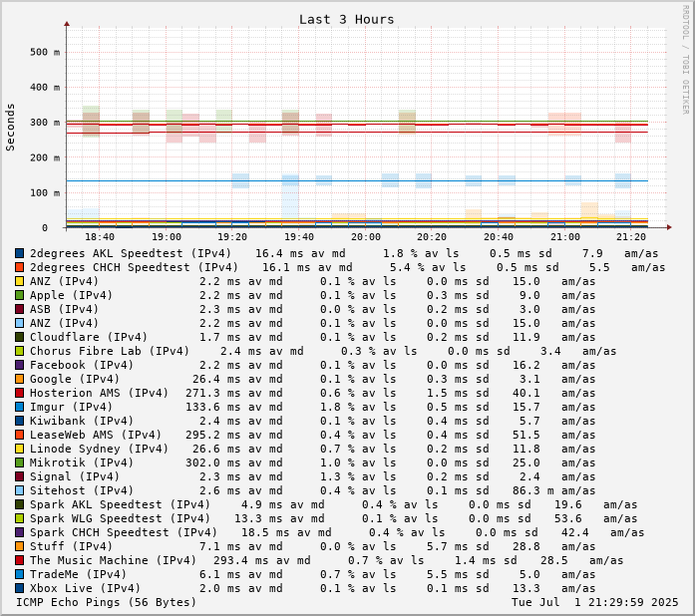695x616 pixels.
Task: Click the green Mikrotik line near 300 m
Action: click(x=357, y=121)
